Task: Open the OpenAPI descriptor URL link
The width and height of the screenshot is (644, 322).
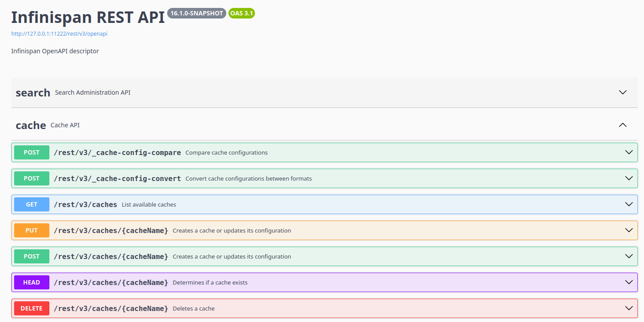Action: click(59, 33)
